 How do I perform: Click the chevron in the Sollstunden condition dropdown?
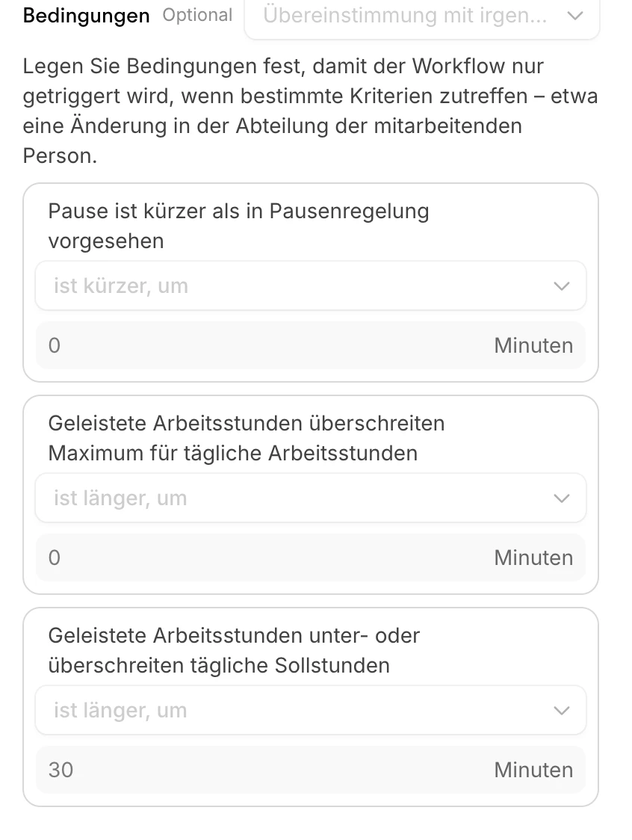[562, 710]
